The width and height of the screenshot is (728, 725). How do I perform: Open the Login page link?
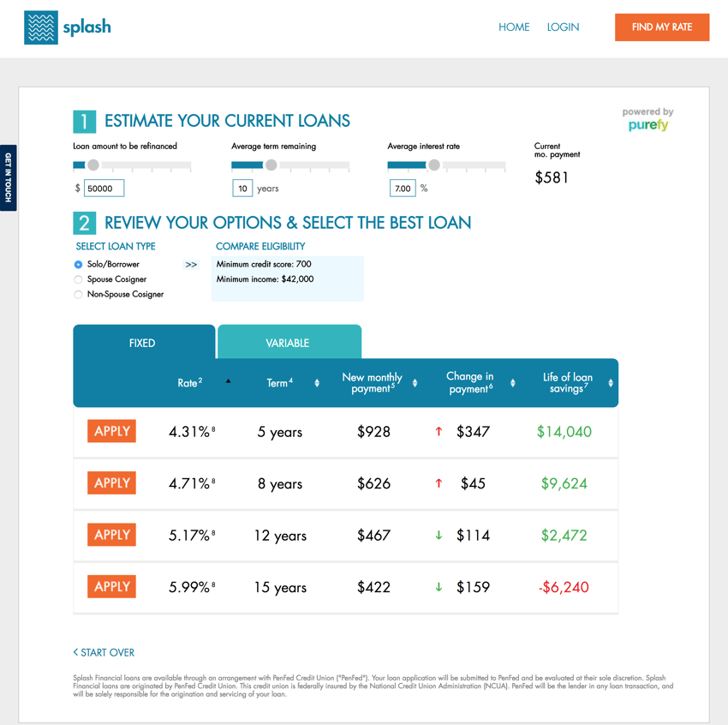pyautogui.click(x=563, y=27)
